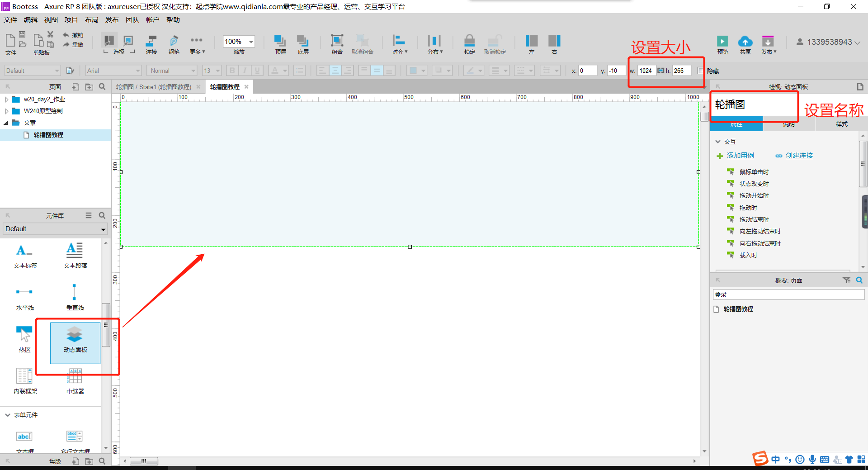Toggle the keep aspect ratio lock icon
Viewport: 868px width, 470px height.
tap(660, 71)
